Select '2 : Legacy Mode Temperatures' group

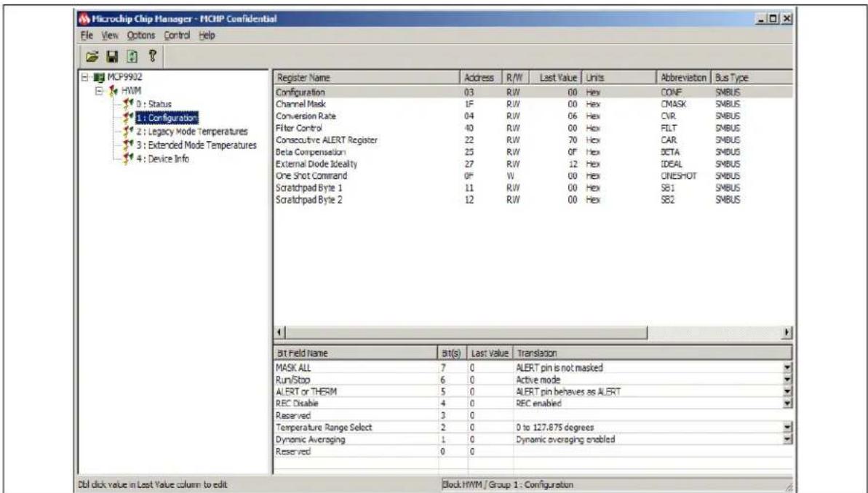click(192, 132)
